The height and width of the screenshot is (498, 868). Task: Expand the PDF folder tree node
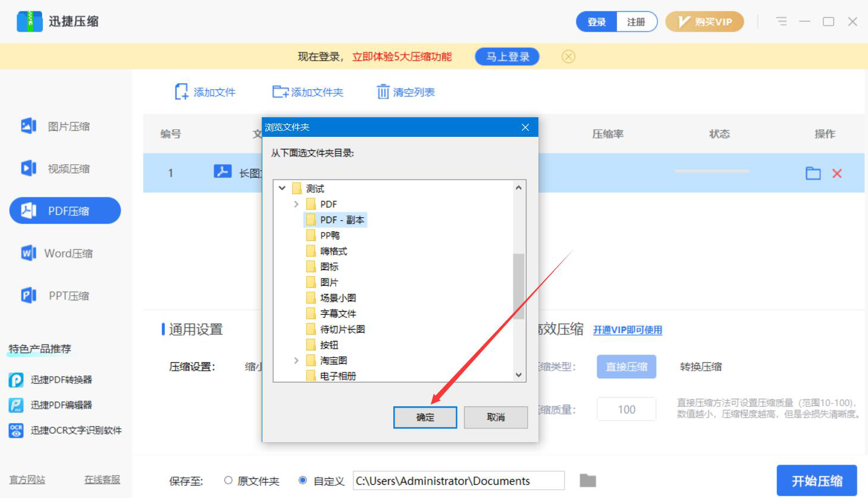[x=296, y=204]
